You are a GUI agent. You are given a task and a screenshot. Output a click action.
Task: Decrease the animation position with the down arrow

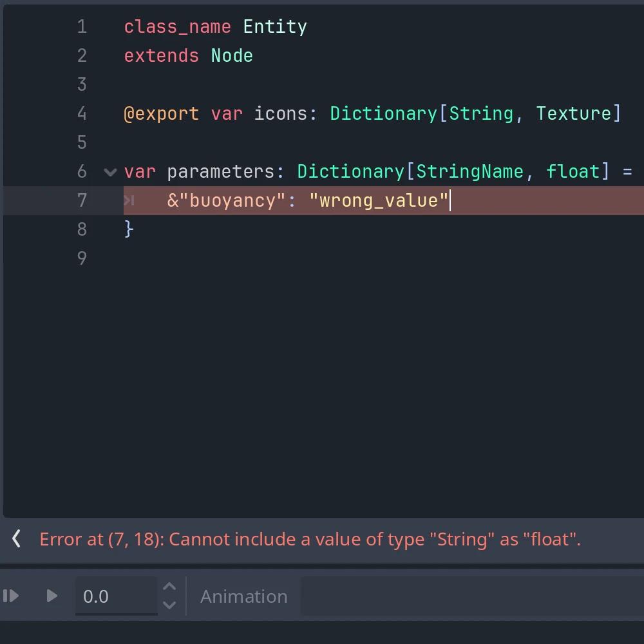(169, 605)
